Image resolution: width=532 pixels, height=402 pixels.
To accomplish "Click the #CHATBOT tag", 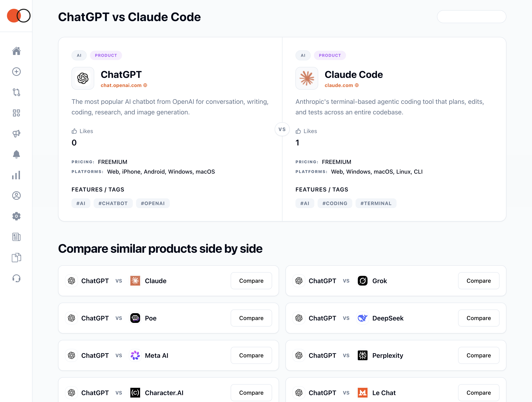I will tap(113, 203).
